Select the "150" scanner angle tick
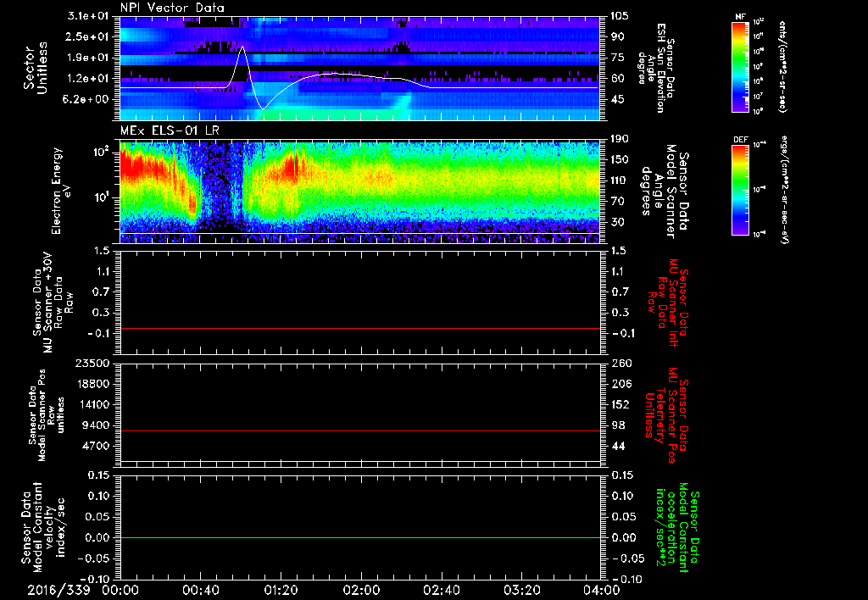The image size is (868, 600). pos(620,159)
